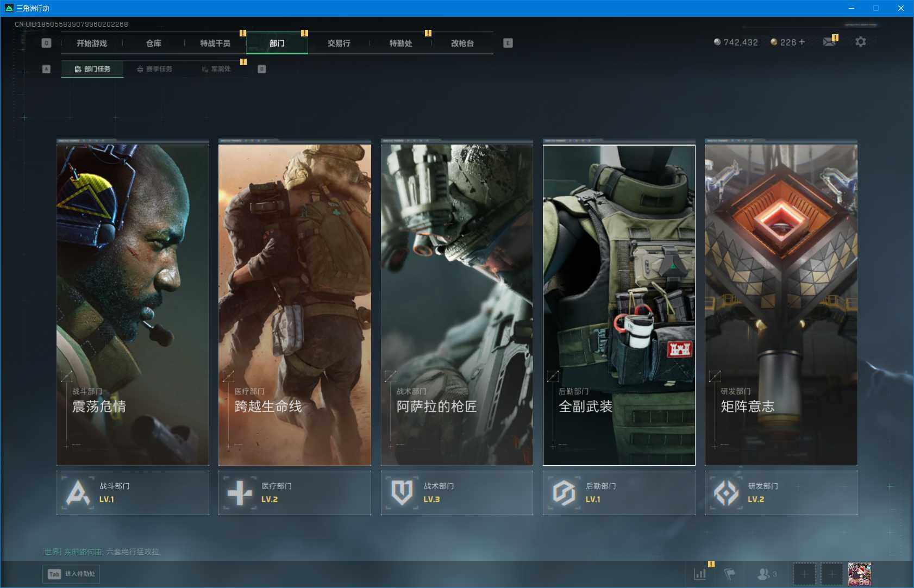The image size is (914, 588).
Task: Click the flag icon in bottom bar
Action: point(729,574)
